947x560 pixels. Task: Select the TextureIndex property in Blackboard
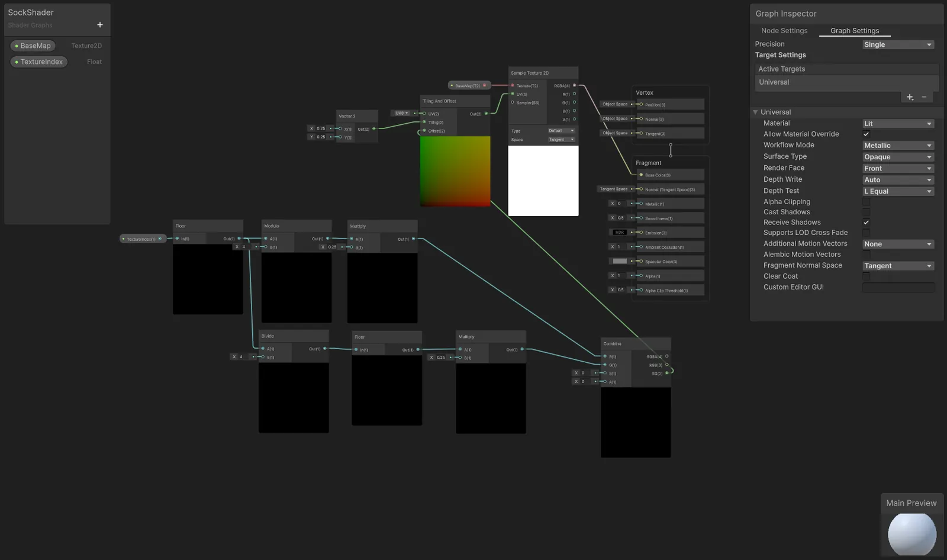(39, 62)
